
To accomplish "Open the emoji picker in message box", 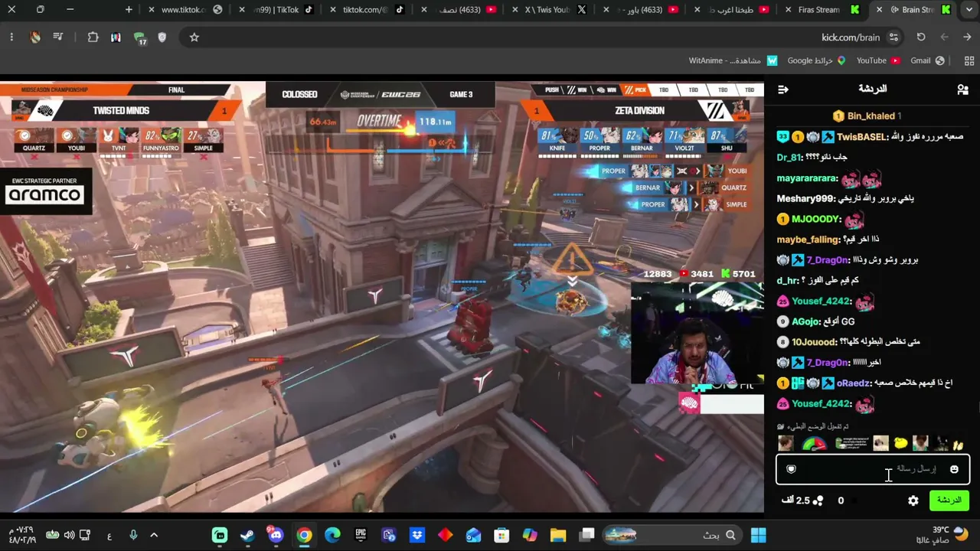I will tap(954, 469).
